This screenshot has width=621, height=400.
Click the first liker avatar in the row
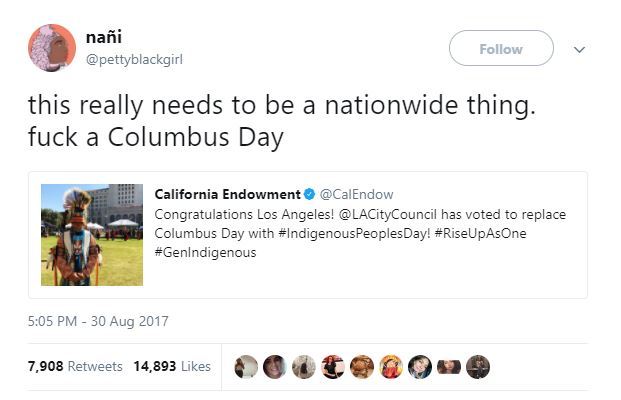point(246,367)
